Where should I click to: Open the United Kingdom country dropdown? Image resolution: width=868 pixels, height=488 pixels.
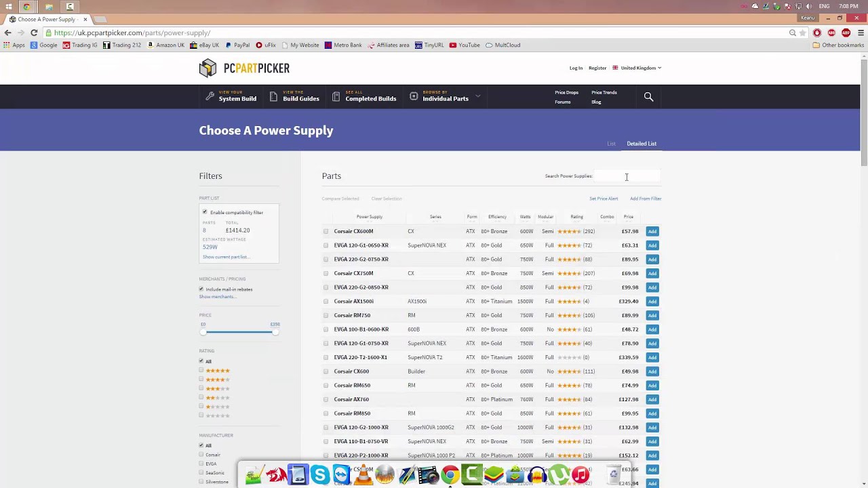637,68
